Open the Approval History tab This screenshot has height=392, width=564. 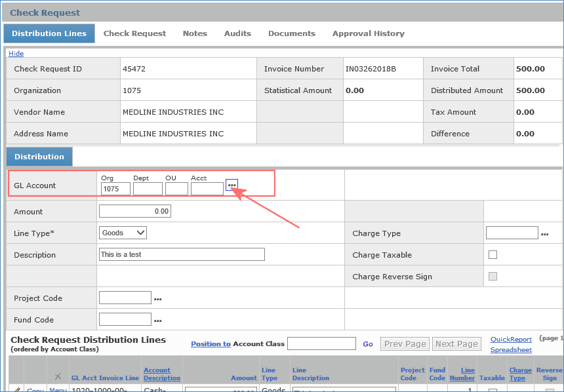(368, 33)
